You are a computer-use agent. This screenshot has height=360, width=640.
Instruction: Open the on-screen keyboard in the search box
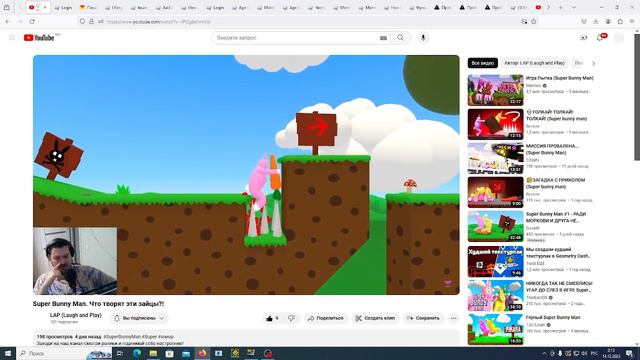click(383, 38)
